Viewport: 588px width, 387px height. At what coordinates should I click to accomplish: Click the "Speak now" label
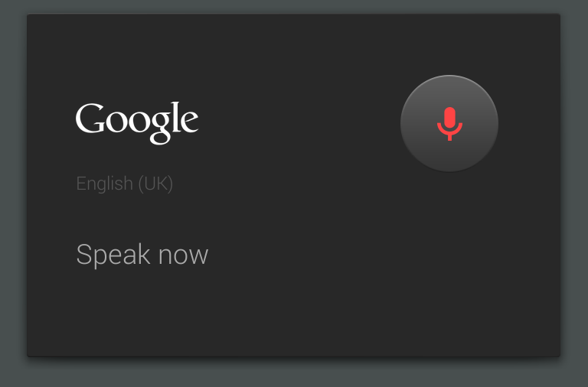(x=142, y=255)
